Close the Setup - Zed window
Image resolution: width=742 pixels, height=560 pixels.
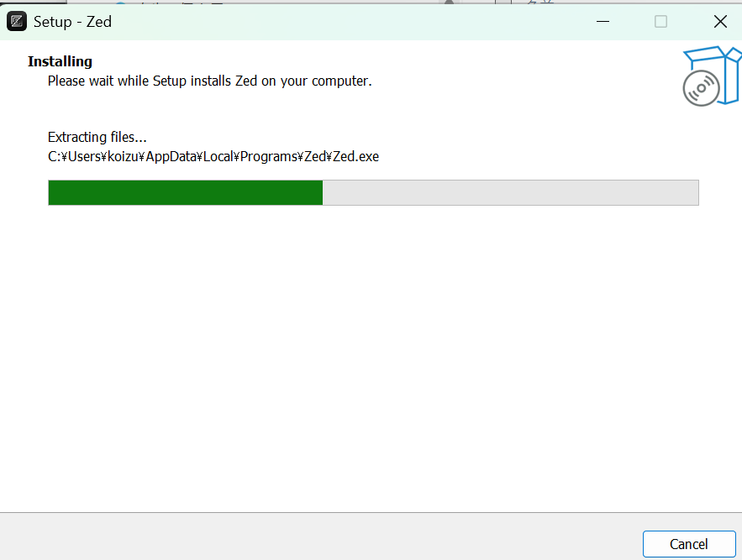tap(720, 21)
